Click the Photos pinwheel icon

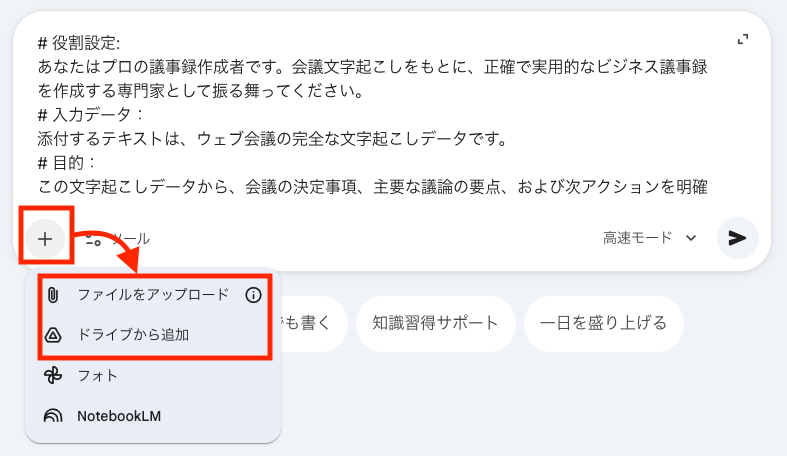coord(53,375)
